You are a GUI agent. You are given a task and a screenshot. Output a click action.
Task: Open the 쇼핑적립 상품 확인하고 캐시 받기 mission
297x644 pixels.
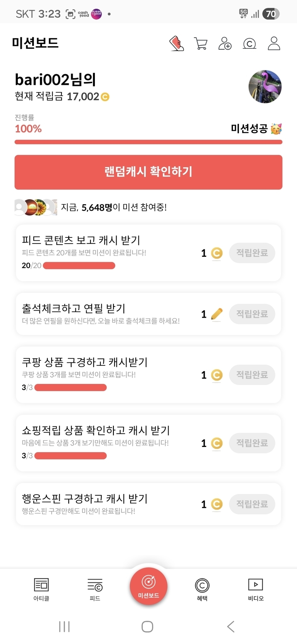107,443
